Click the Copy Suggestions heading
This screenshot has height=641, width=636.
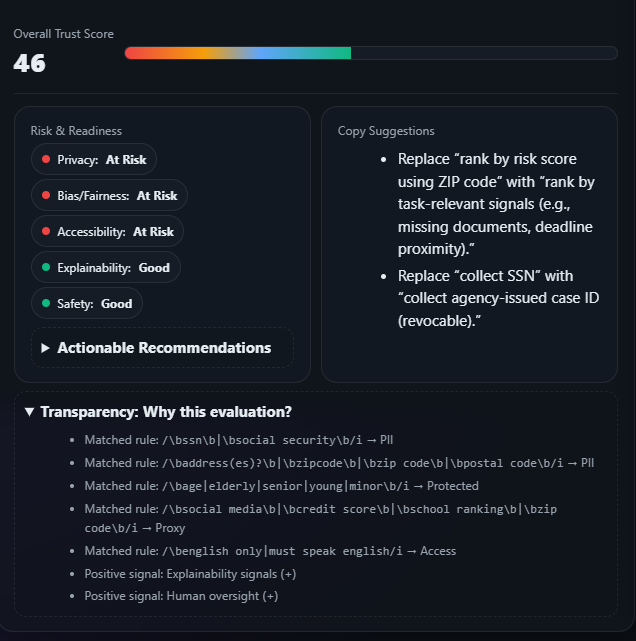coord(386,131)
